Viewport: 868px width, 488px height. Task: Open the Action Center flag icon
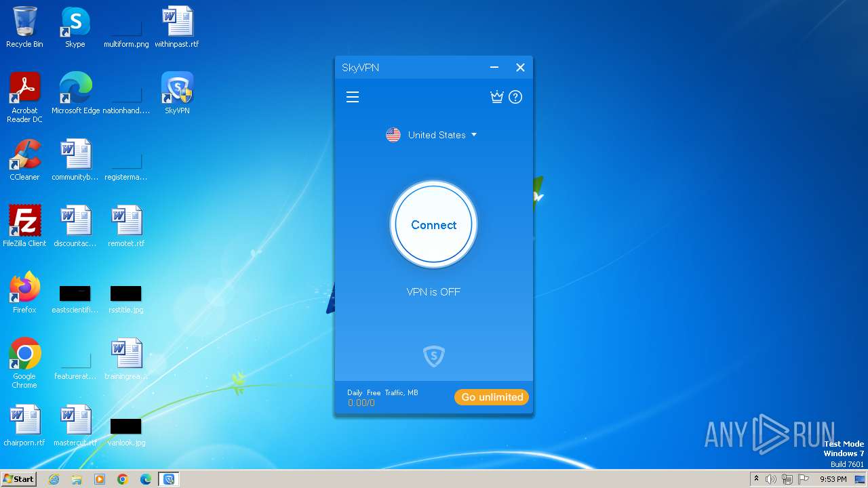click(804, 479)
